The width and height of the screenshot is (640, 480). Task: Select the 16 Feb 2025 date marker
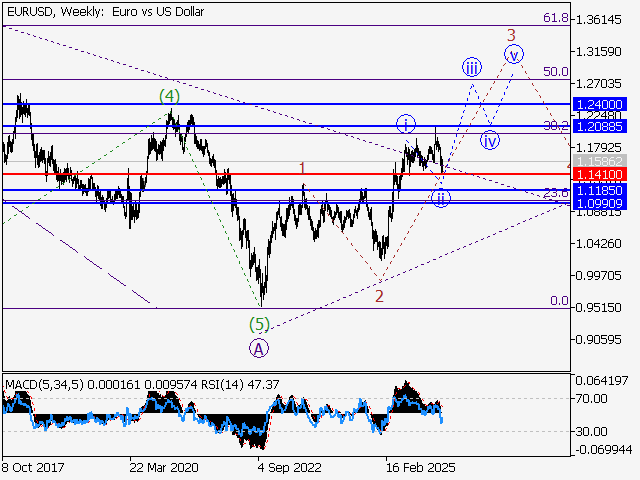(419, 466)
